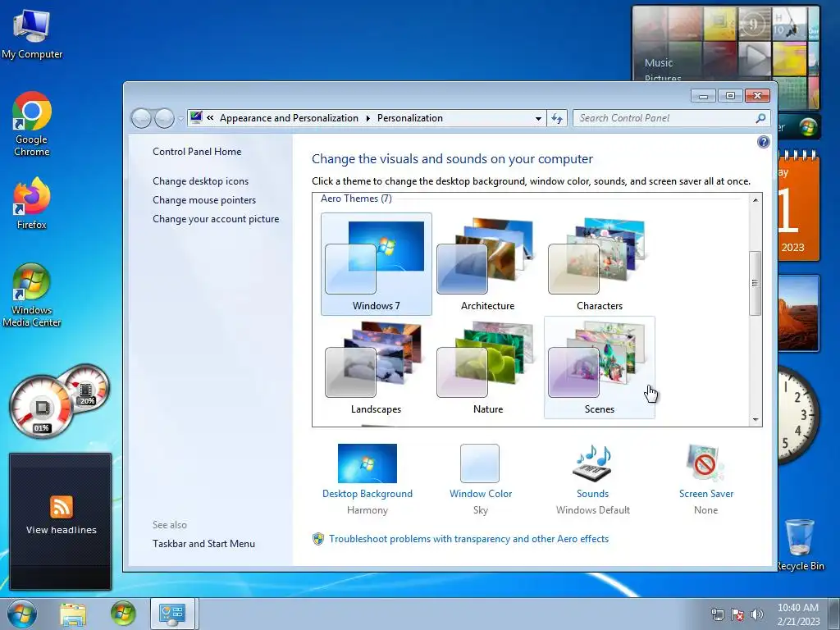Open the Action Center flag tray icon
The image size is (840, 630).
coord(737,614)
